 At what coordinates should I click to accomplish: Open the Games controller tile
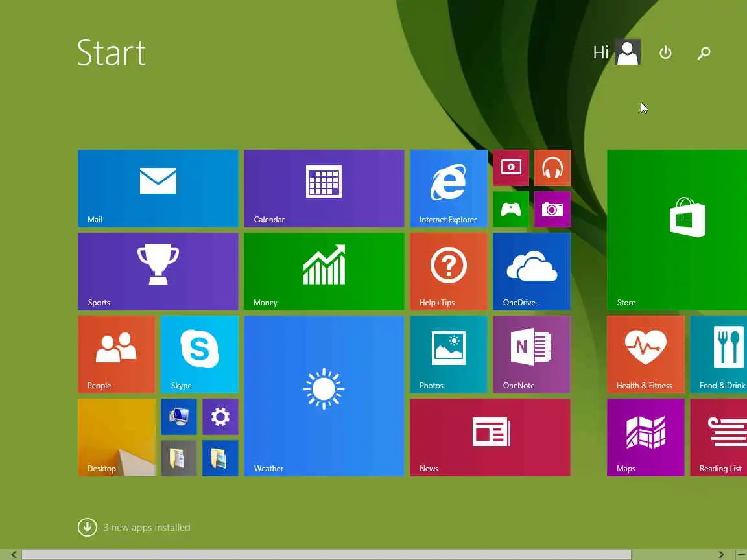coord(511,209)
